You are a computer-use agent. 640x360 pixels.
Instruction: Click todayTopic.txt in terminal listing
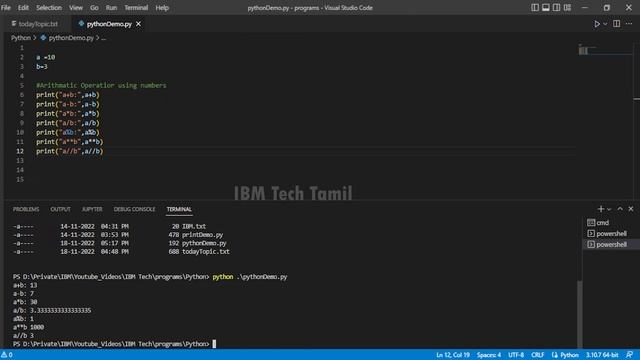coord(206,252)
